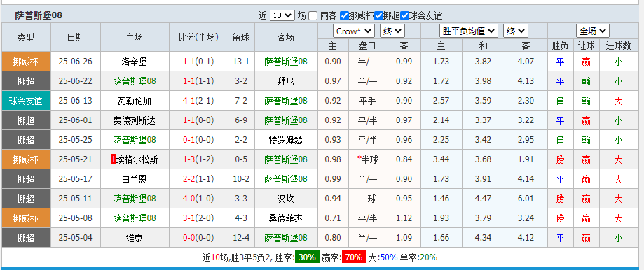Click the 3-1(2-0) score against 桑德菲杰
Viewport: 644px width, 270px height.
(x=198, y=218)
